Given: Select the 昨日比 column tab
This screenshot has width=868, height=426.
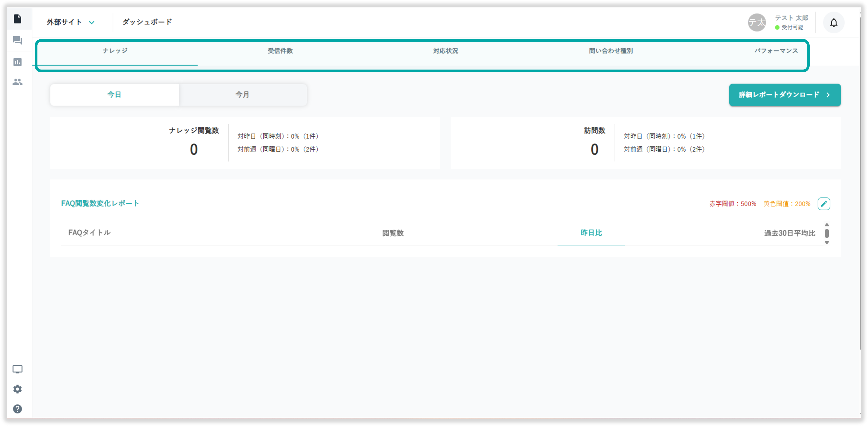Looking at the screenshot, I should pyautogui.click(x=591, y=233).
